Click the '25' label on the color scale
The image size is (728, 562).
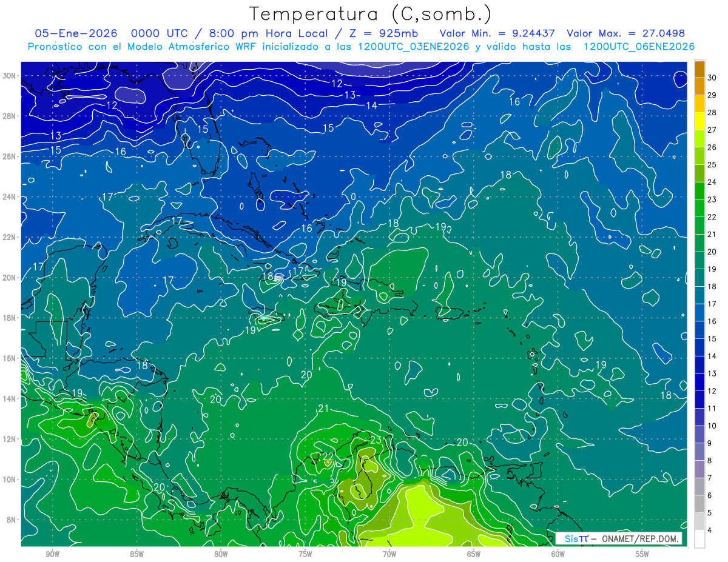pyautogui.click(x=712, y=165)
